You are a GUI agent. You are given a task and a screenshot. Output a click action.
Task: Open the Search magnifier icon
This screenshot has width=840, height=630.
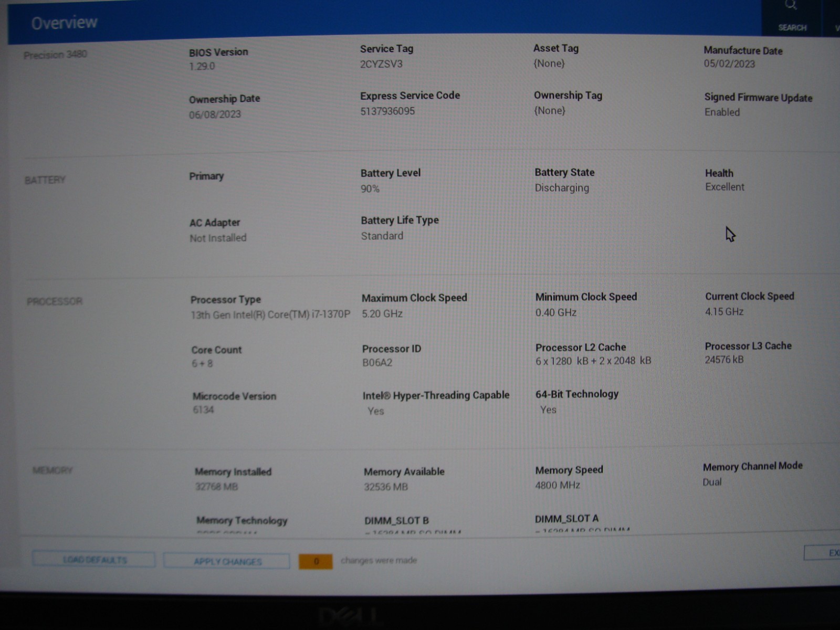[x=791, y=6]
